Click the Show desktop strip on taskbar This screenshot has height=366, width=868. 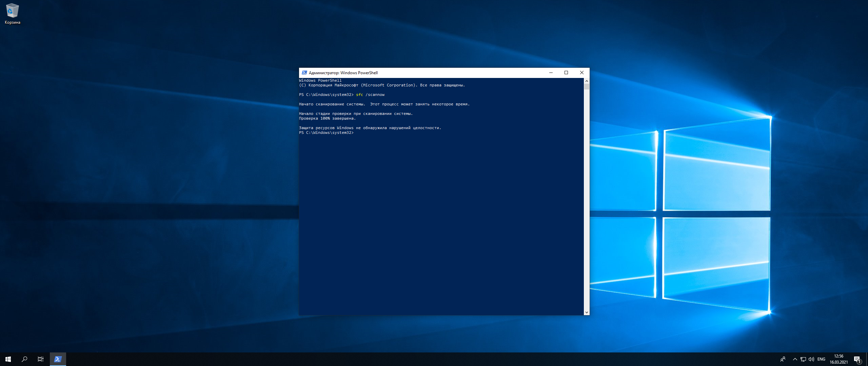(x=867, y=359)
